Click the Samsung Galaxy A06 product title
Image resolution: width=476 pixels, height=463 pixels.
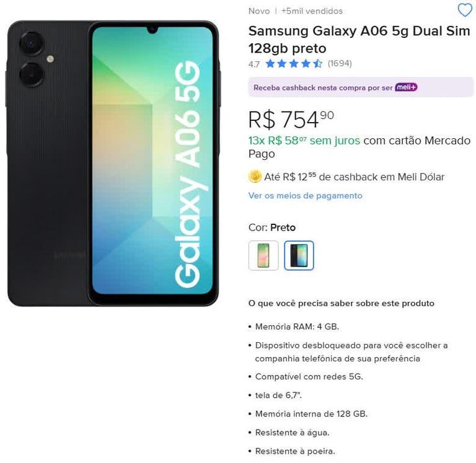(359, 40)
